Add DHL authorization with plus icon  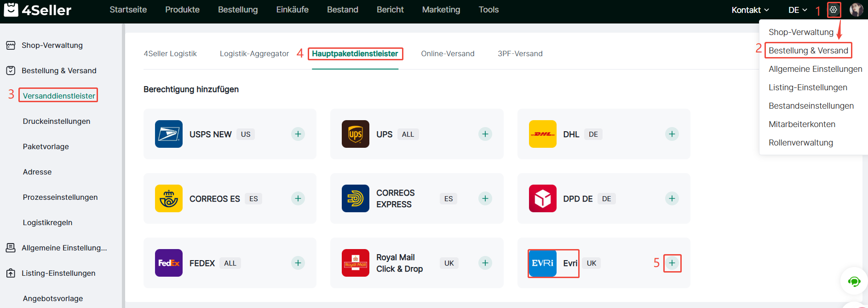tap(672, 134)
